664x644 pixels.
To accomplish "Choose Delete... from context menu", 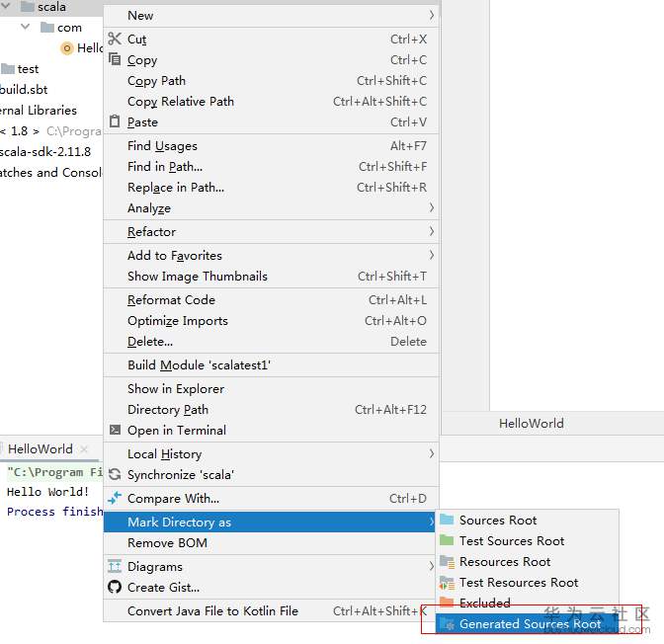I will [x=271, y=342].
